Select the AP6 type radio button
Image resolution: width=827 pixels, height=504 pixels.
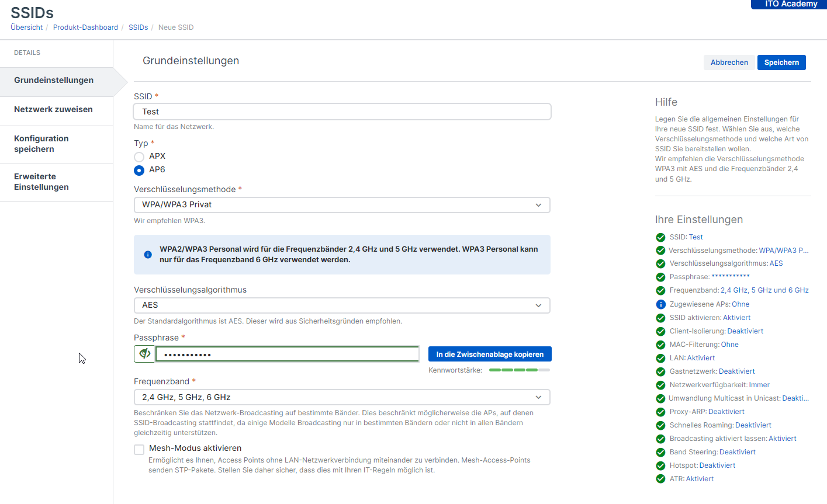(x=139, y=170)
